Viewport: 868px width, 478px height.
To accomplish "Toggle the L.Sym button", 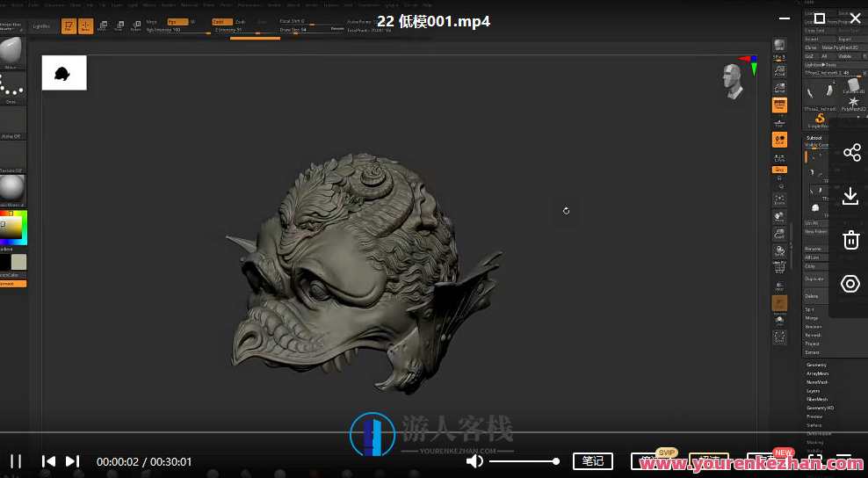I will 779,158.
